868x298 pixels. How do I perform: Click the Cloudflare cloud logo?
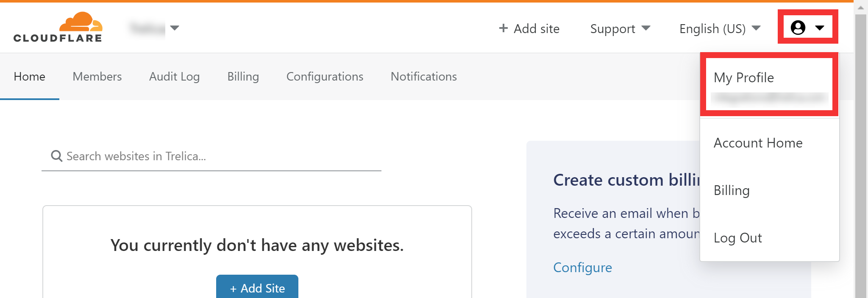click(58, 27)
